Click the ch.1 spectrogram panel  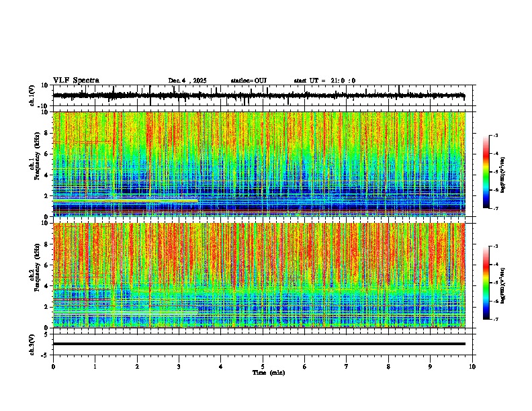click(x=259, y=164)
